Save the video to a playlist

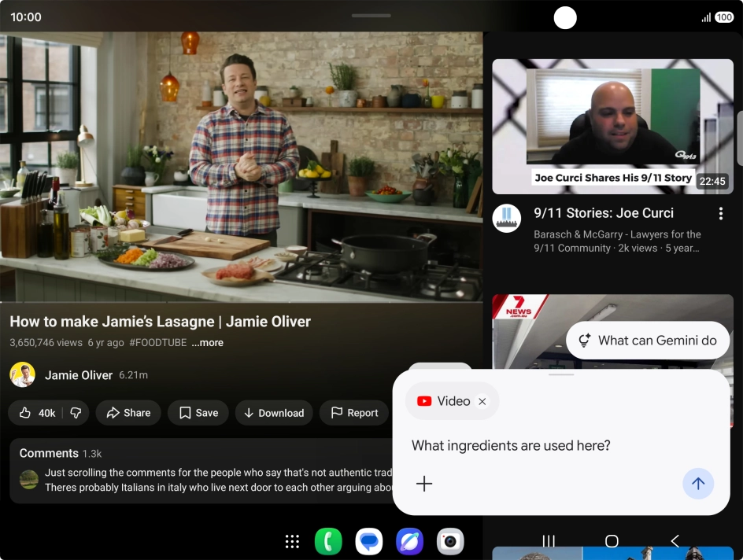pos(198,413)
